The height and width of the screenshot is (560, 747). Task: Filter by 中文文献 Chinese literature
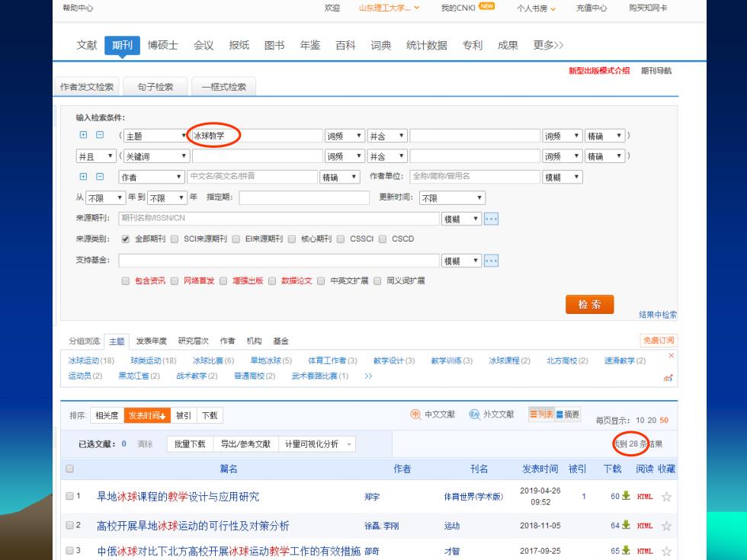click(433, 414)
